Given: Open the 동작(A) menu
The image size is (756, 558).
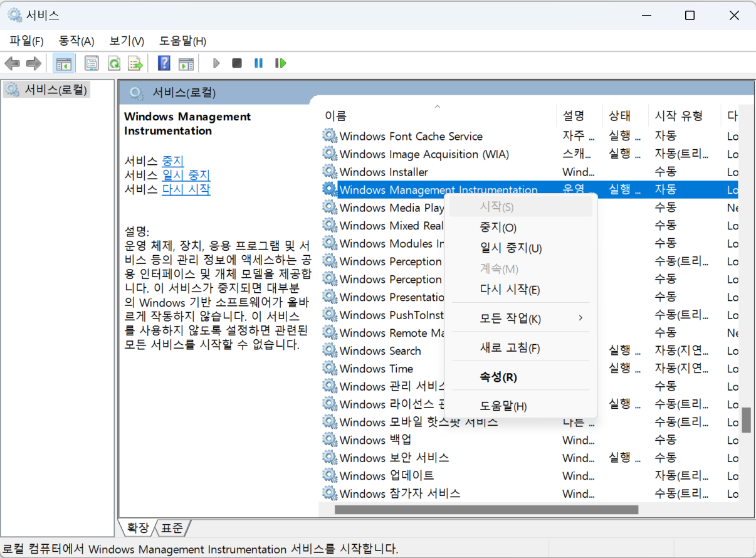Looking at the screenshot, I should (76, 41).
